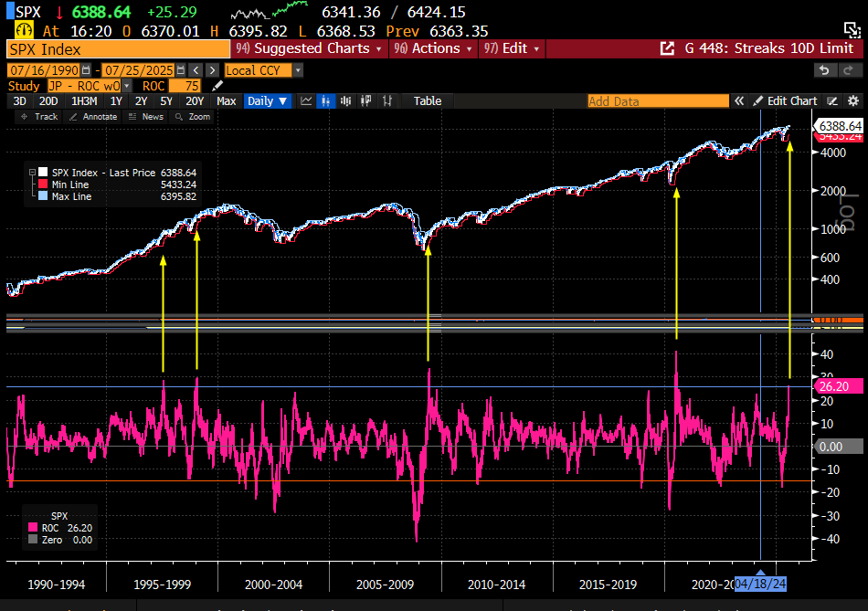
Task: Click the yellow clock alert icon
Action: point(24,30)
